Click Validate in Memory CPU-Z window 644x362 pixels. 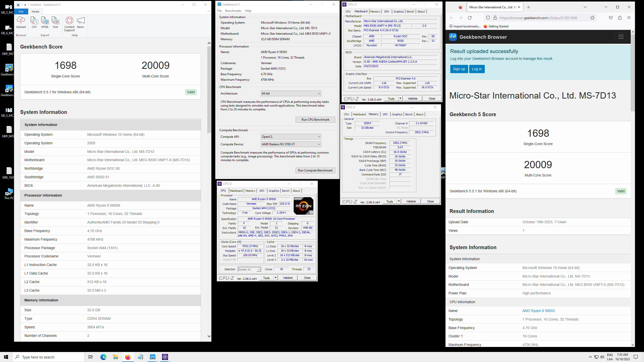click(411, 201)
